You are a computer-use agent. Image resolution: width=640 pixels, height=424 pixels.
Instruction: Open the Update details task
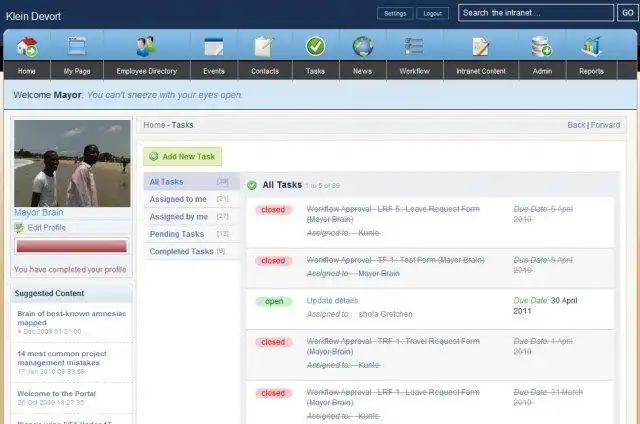click(x=332, y=300)
